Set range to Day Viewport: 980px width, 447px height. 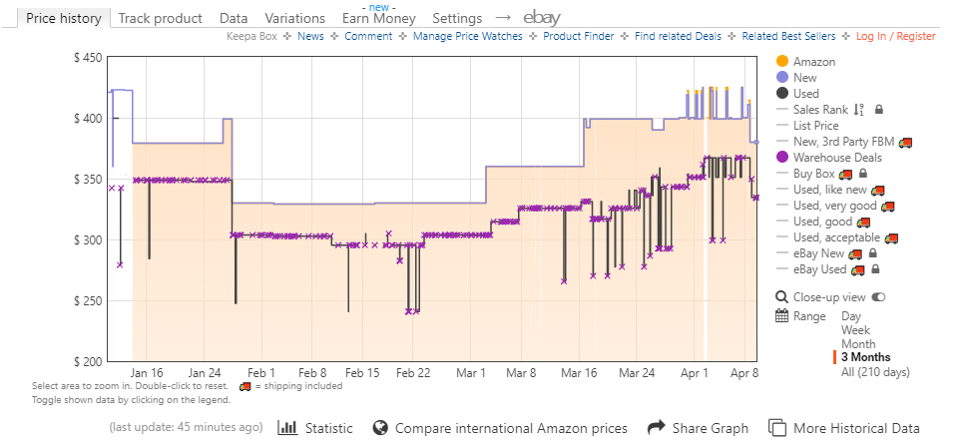click(x=850, y=316)
